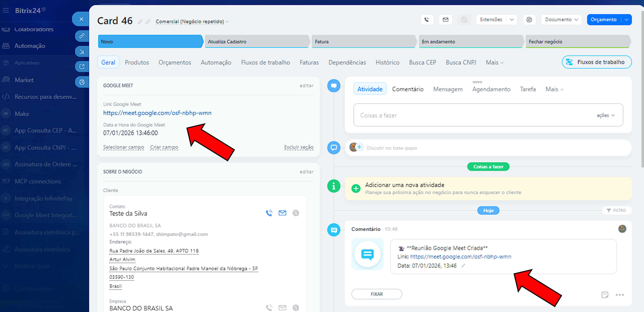Open the Google Meet link osf-nbhp-wmn
644x312 pixels.
[157, 113]
